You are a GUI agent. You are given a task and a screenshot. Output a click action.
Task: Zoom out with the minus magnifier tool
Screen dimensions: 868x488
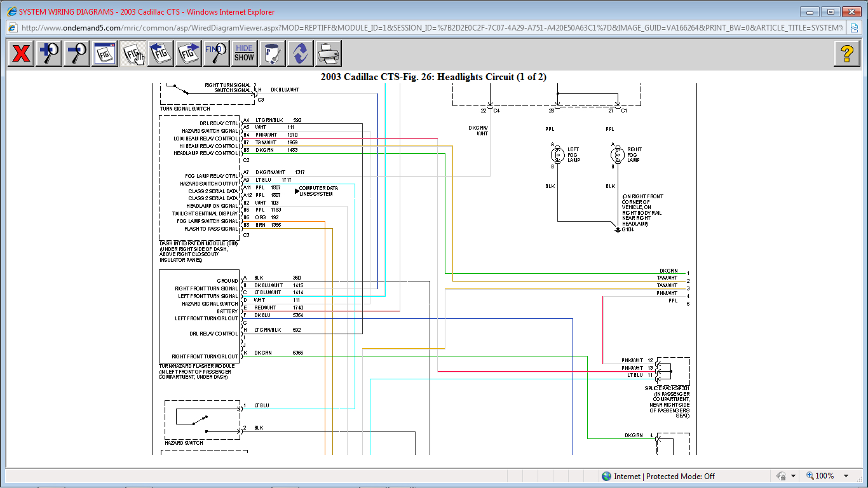pos(77,53)
